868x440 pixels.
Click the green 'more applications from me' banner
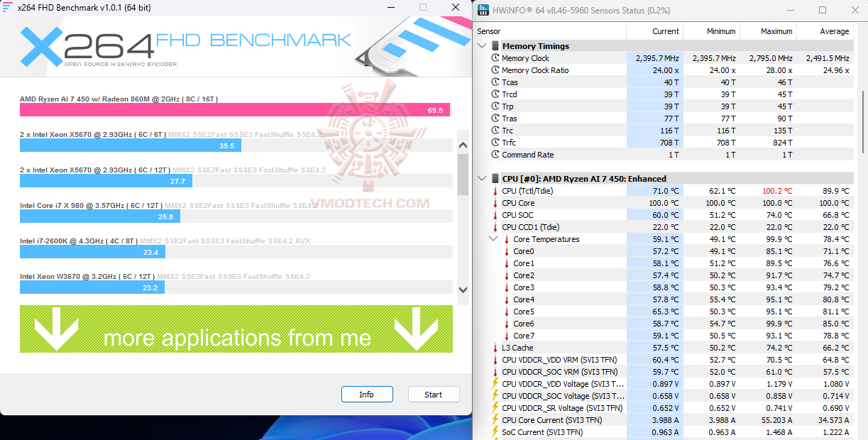[x=236, y=329]
